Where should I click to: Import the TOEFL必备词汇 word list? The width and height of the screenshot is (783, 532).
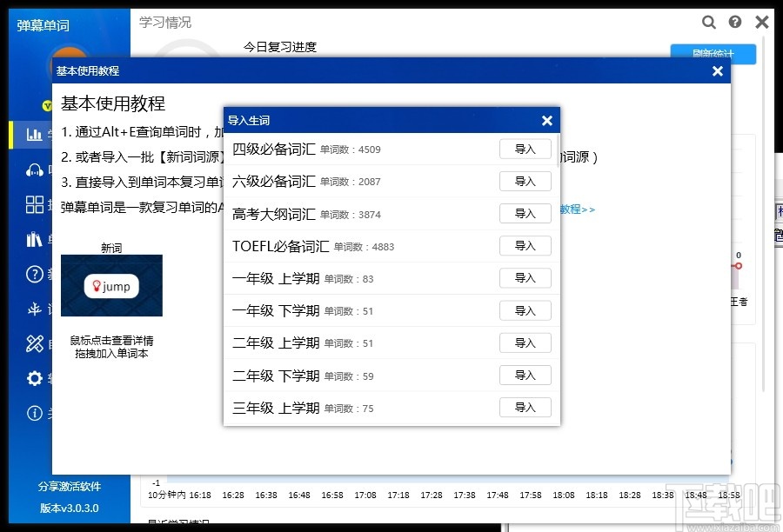pos(525,245)
